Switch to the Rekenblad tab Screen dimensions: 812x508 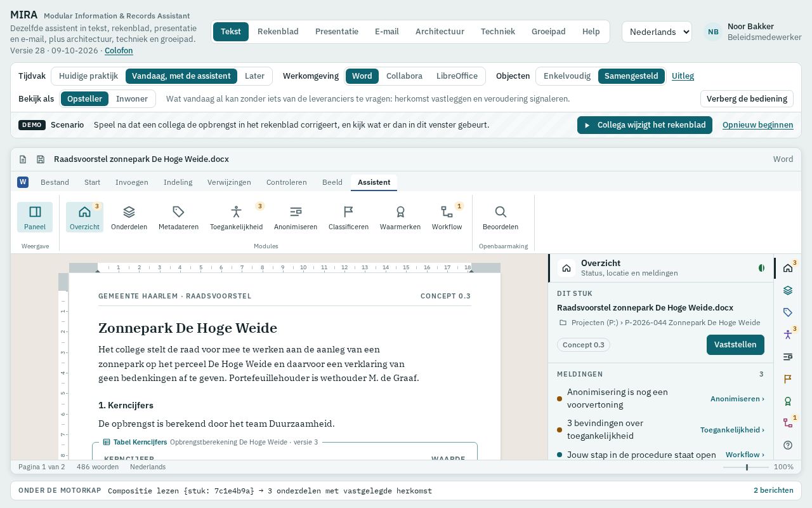click(x=278, y=32)
